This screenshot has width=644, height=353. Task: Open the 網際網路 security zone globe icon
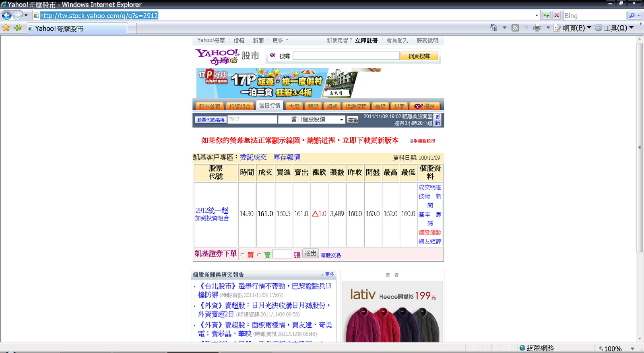[522, 348]
